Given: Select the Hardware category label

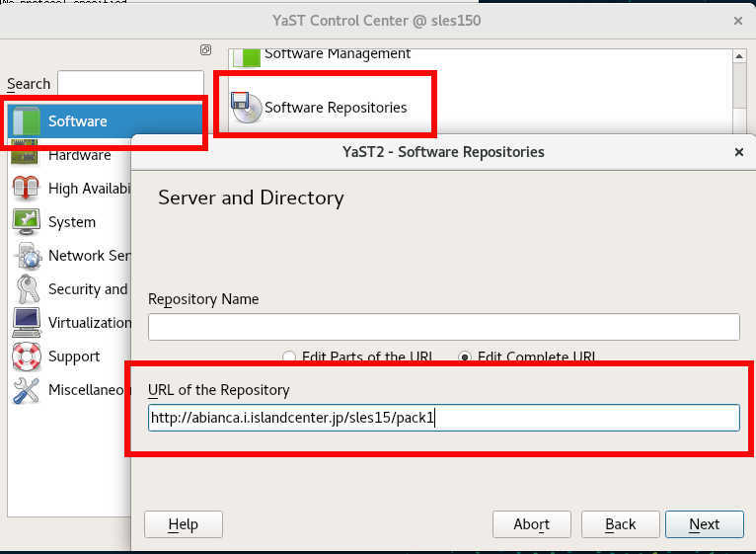Looking at the screenshot, I should coord(80,156).
